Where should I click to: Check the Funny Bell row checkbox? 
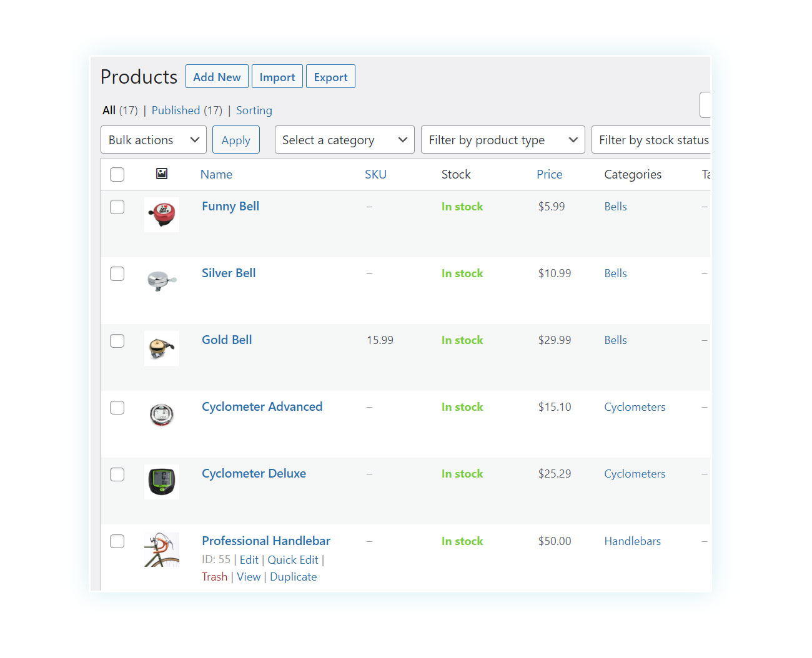click(x=117, y=207)
